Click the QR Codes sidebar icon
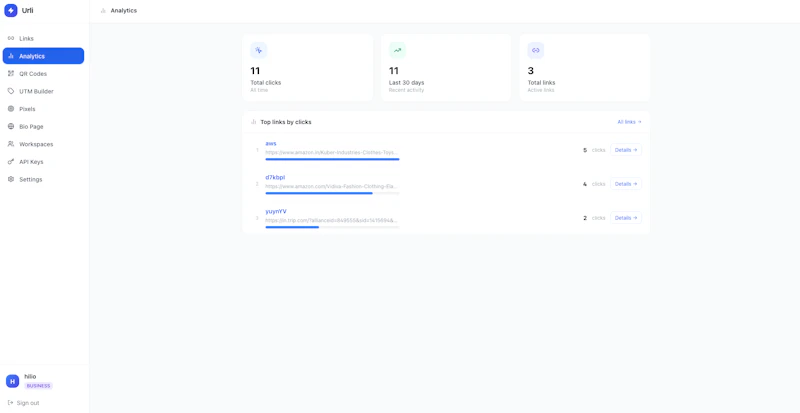800x413 pixels. [11, 74]
